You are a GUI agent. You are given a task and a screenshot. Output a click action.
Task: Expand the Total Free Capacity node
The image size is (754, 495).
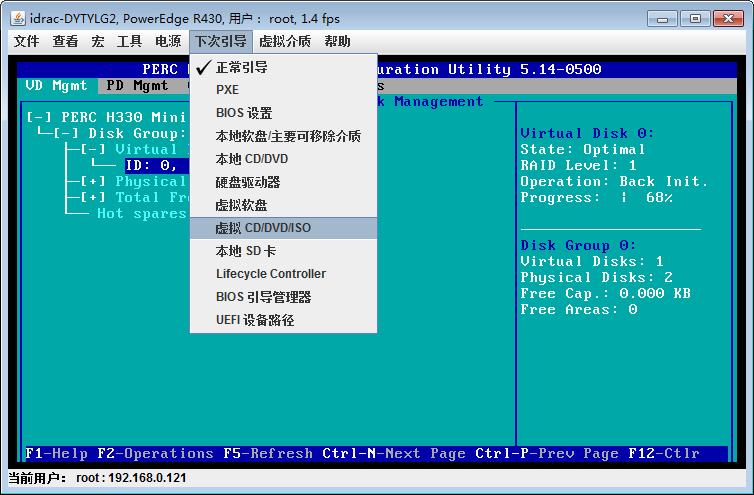click(x=93, y=197)
